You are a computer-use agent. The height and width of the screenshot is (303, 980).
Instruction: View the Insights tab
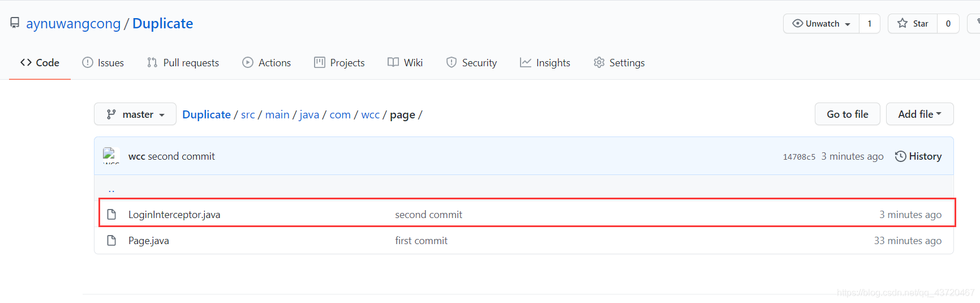tap(545, 63)
